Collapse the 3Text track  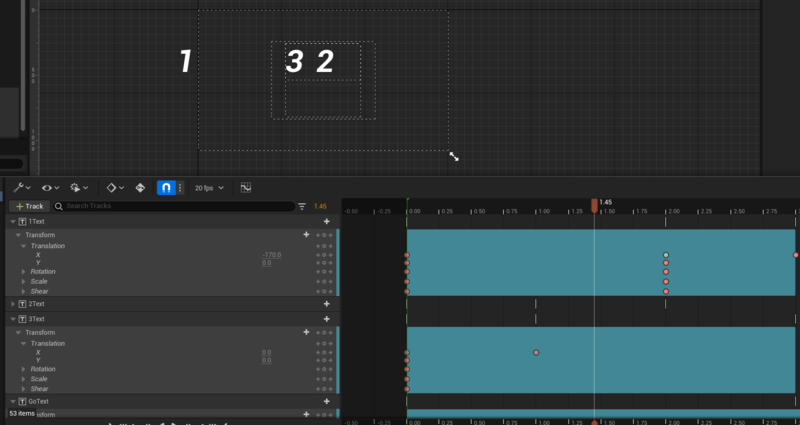[x=13, y=319]
